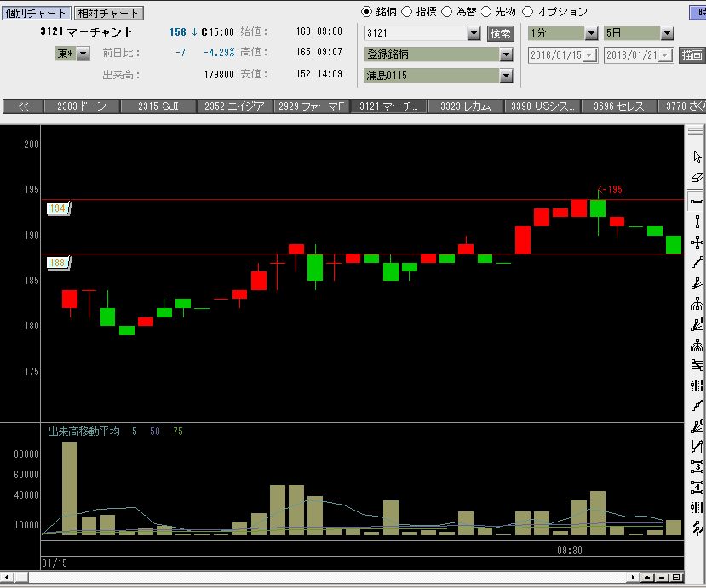Select the four-division line tool
The width and height of the screenshot is (706, 588).
[697, 487]
